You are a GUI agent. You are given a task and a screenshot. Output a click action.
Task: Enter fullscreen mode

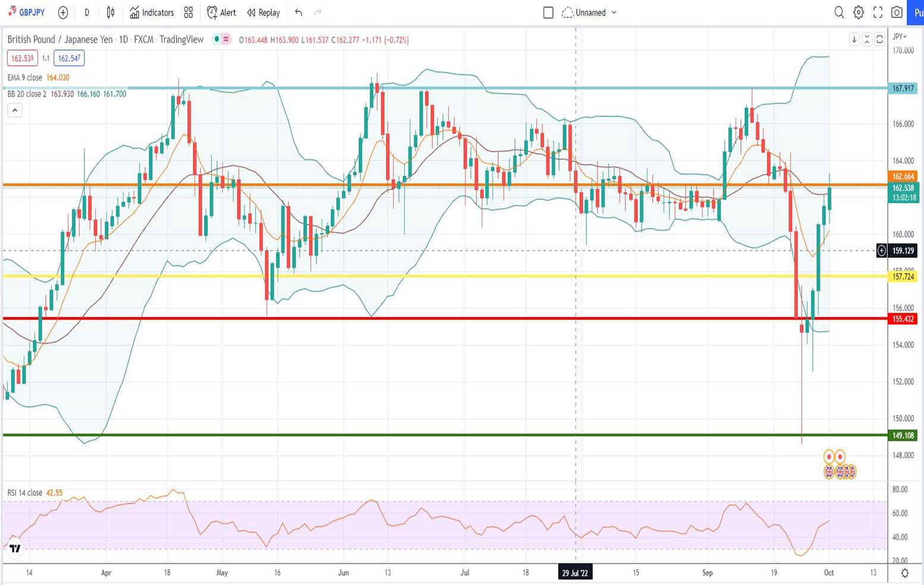(x=878, y=12)
